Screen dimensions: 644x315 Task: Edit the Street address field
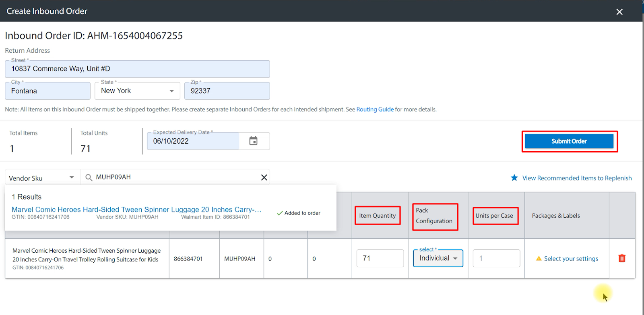[137, 69]
